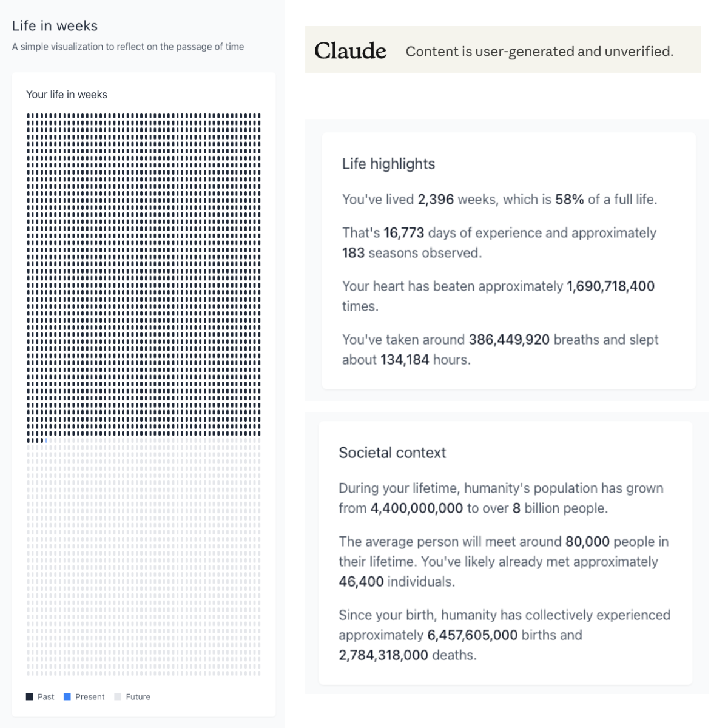Click the "Life in weeks" page title

pyautogui.click(x=55, y=26)
